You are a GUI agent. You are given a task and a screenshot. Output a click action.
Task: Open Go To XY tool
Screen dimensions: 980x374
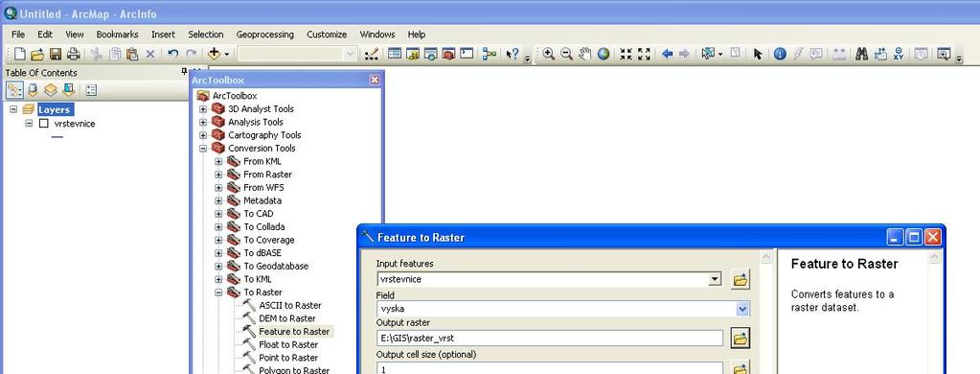pos(899,54)
